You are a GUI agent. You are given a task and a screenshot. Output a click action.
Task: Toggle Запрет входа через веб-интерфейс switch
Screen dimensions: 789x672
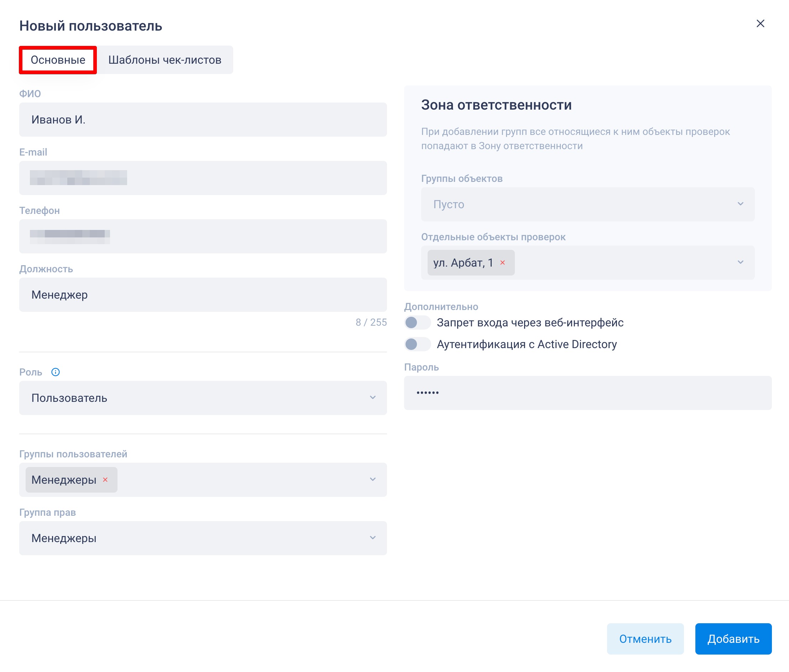417,323
